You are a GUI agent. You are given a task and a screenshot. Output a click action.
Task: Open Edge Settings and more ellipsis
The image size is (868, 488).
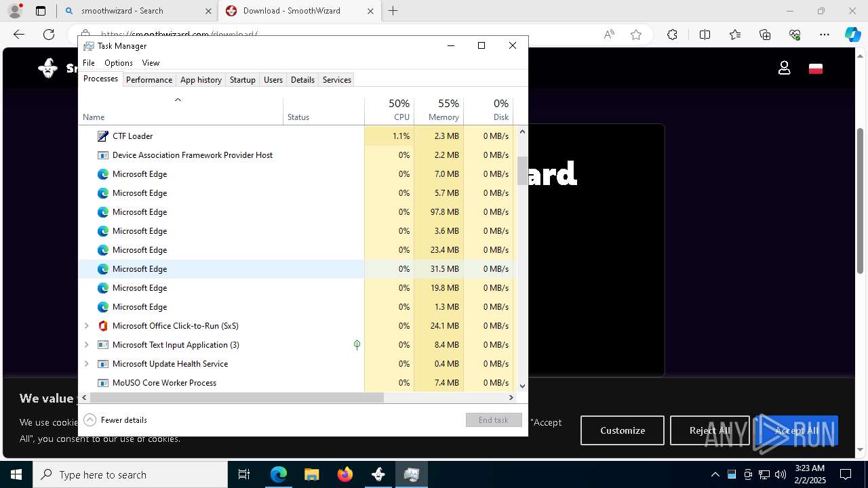click(825, 35)
